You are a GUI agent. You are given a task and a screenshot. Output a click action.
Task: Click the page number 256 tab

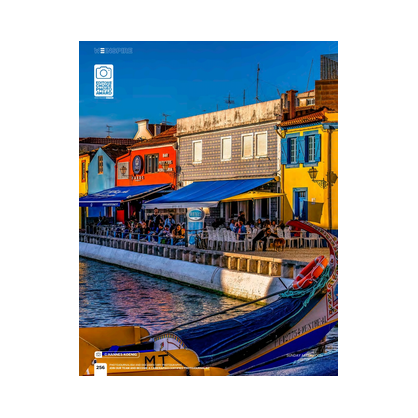[x=100, y=367]
